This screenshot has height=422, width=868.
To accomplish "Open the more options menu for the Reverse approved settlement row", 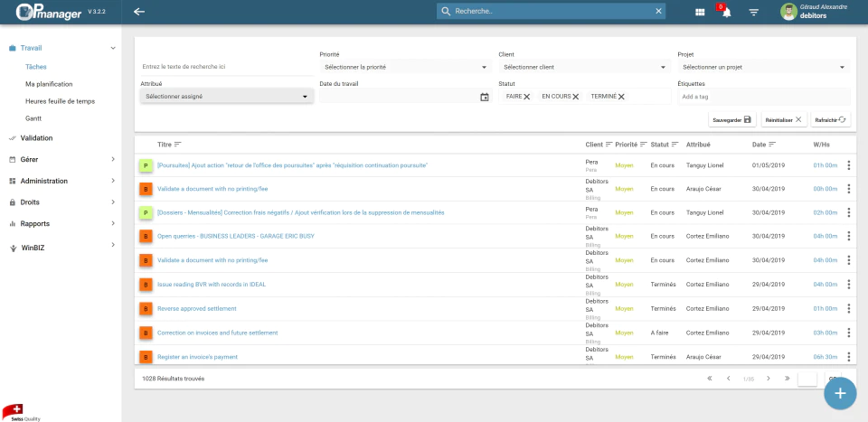I will (x=848, y=309).
